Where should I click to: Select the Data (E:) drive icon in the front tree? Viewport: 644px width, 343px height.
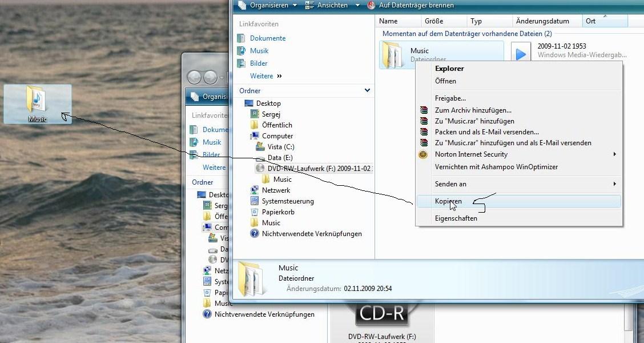(260, 158)
